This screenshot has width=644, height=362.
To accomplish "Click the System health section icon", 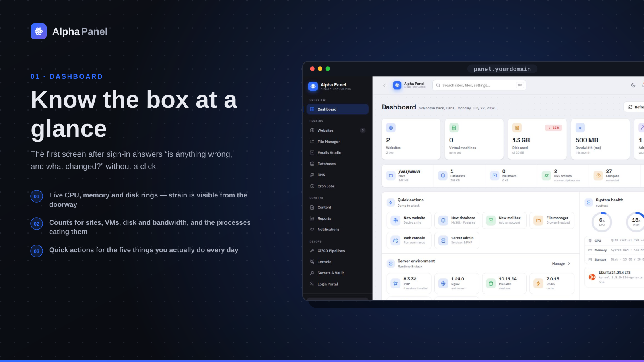I will click(x=589, y=203).
